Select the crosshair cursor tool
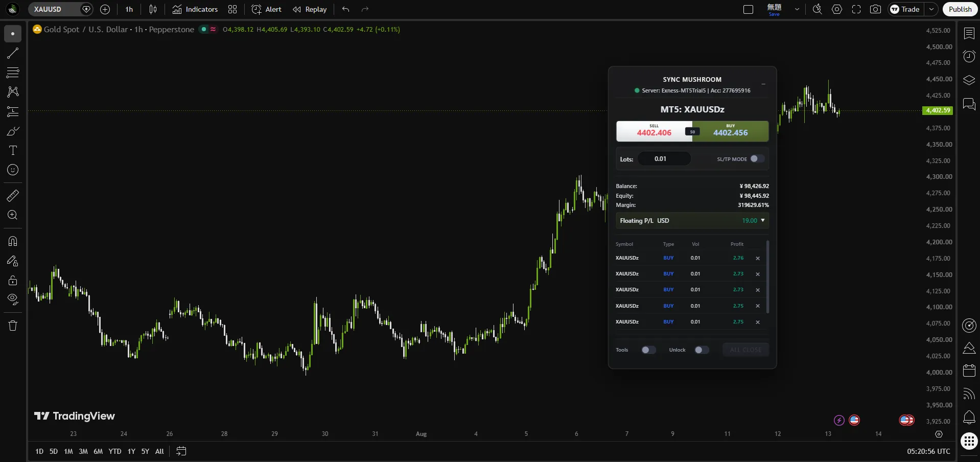The height and width of the screenshot is (462, 980). tap(13, 34)
